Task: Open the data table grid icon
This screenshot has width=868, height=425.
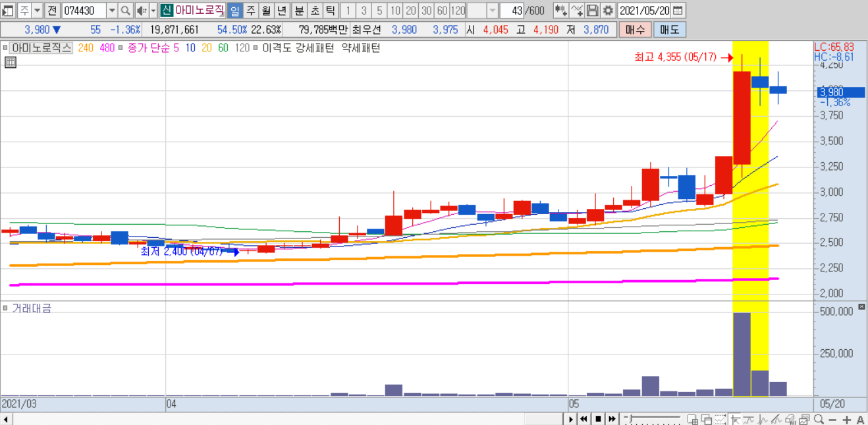Action: tap(10, 63)
